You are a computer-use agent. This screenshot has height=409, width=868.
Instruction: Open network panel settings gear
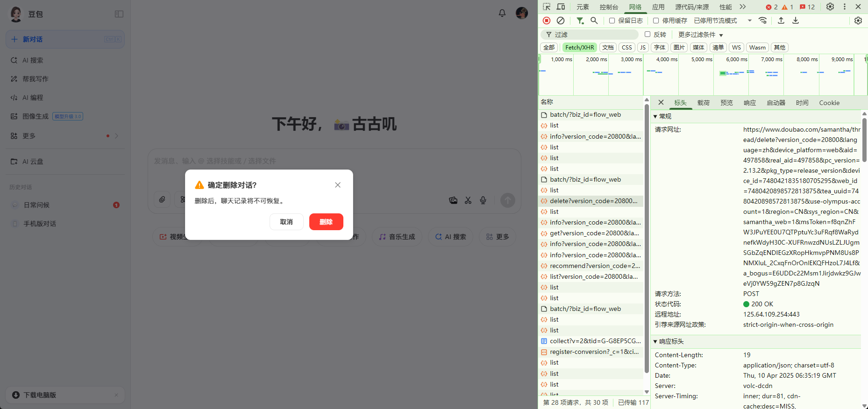tap(858, 21)
